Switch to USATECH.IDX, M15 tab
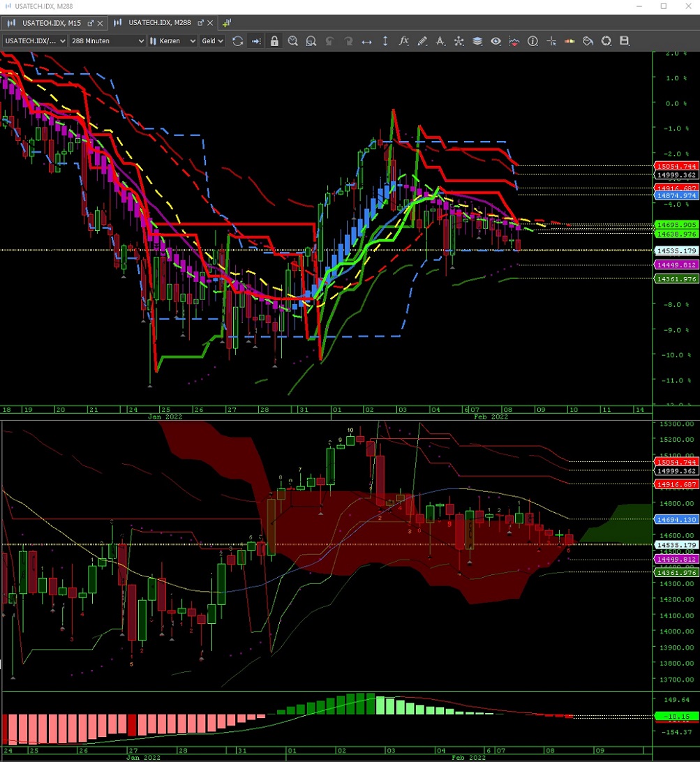The width and height of the screenshot is (700, 762). point(52,23)
